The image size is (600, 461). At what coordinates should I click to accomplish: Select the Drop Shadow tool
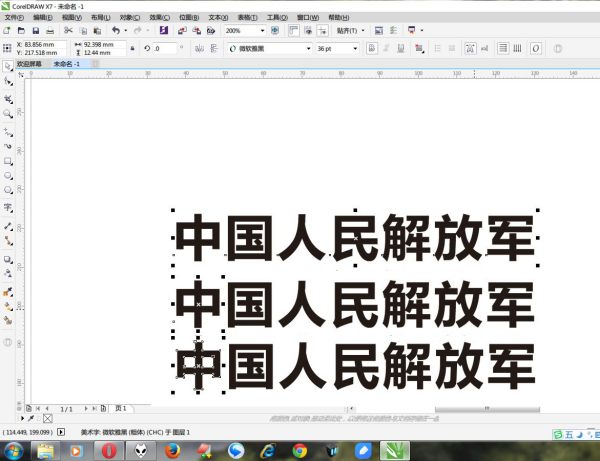(x=8, y=259)
